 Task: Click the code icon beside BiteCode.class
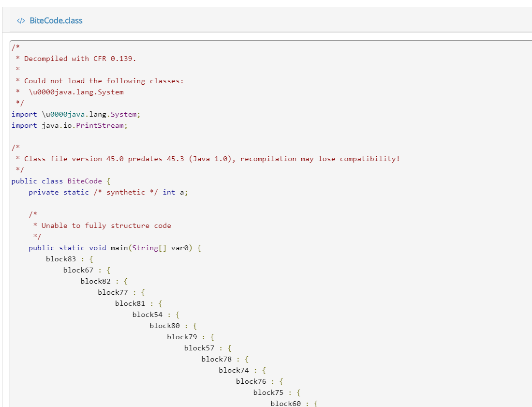[21, 21]
